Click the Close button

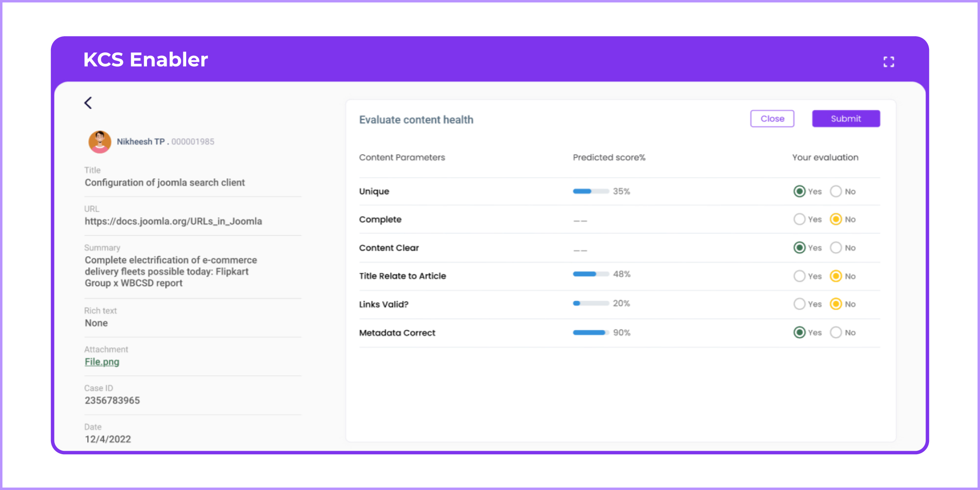(x=772, y=119)
